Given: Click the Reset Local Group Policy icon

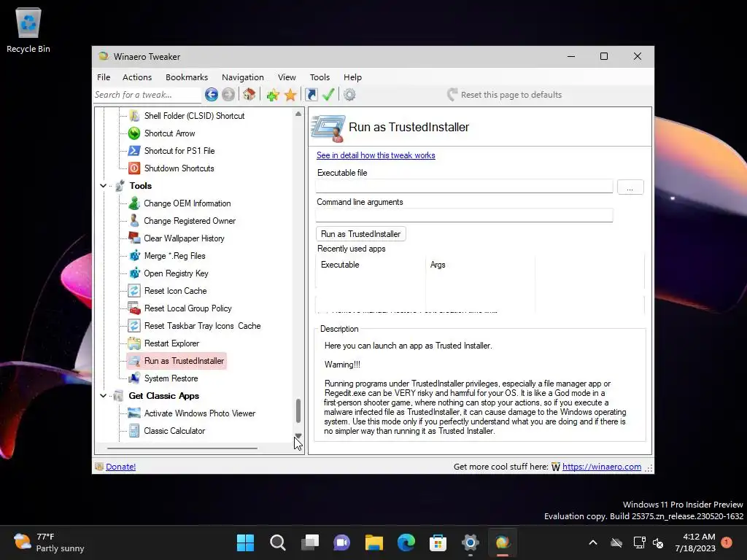Looking at the screenshot, I should (x=134, y=308).
